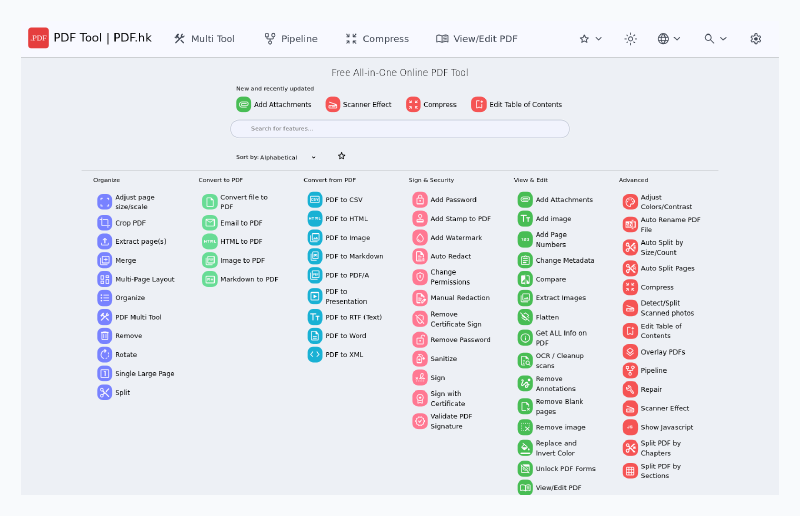Open the Detect/Split Scanned photos tool
The image size is (800, 516).
pos(659,308)
